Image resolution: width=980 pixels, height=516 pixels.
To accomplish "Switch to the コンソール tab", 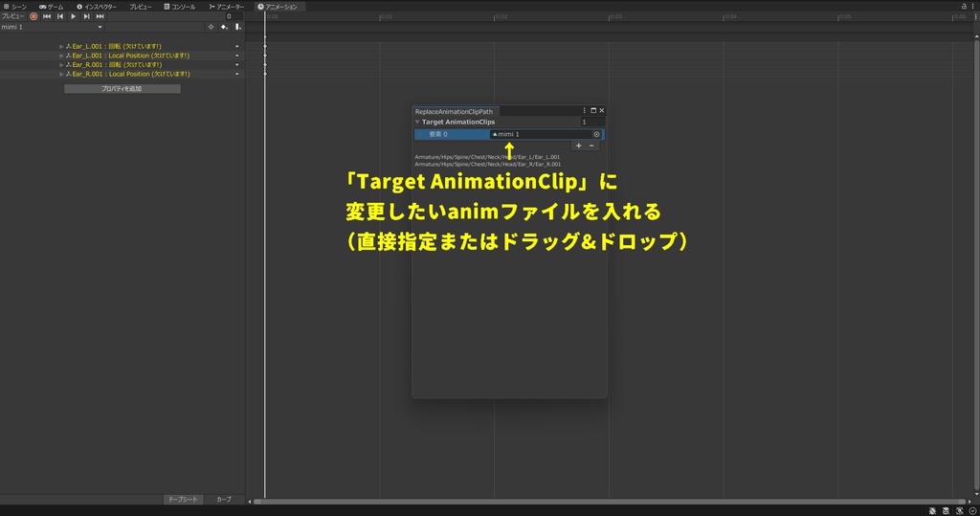I will point(180,7).
